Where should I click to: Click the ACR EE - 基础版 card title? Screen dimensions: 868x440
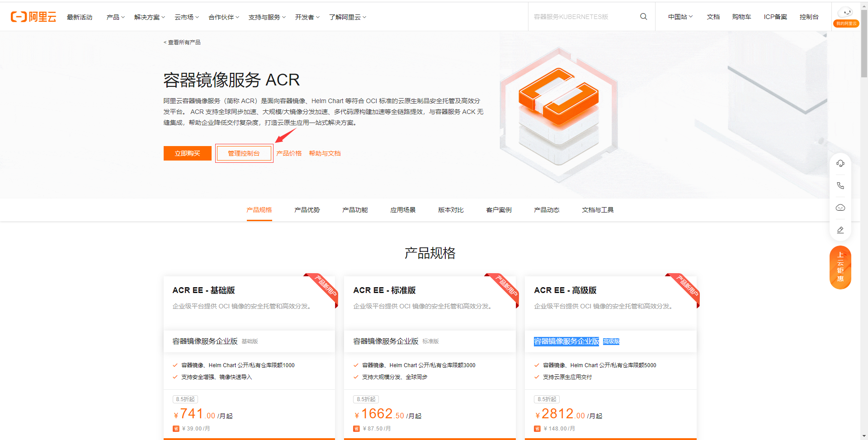coord(203,290)
